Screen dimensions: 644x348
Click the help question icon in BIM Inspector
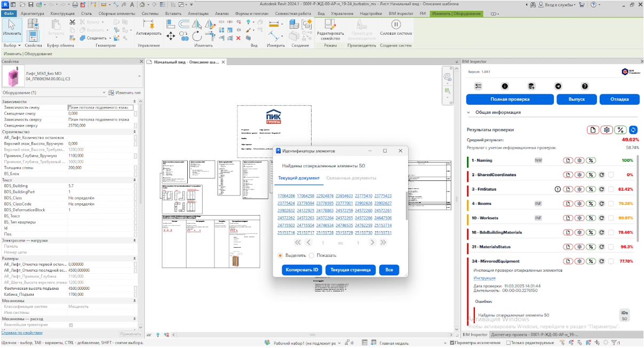tap(585, 86)
